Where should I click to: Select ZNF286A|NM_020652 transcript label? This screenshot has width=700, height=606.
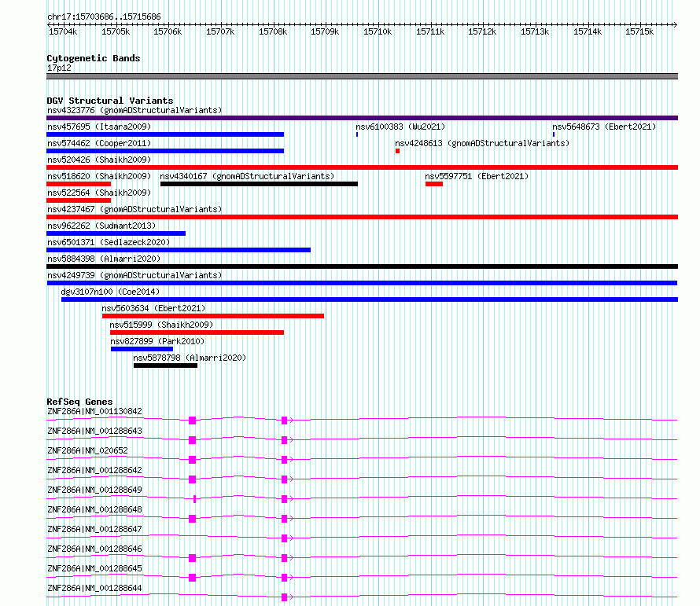[x=87, y=450]
